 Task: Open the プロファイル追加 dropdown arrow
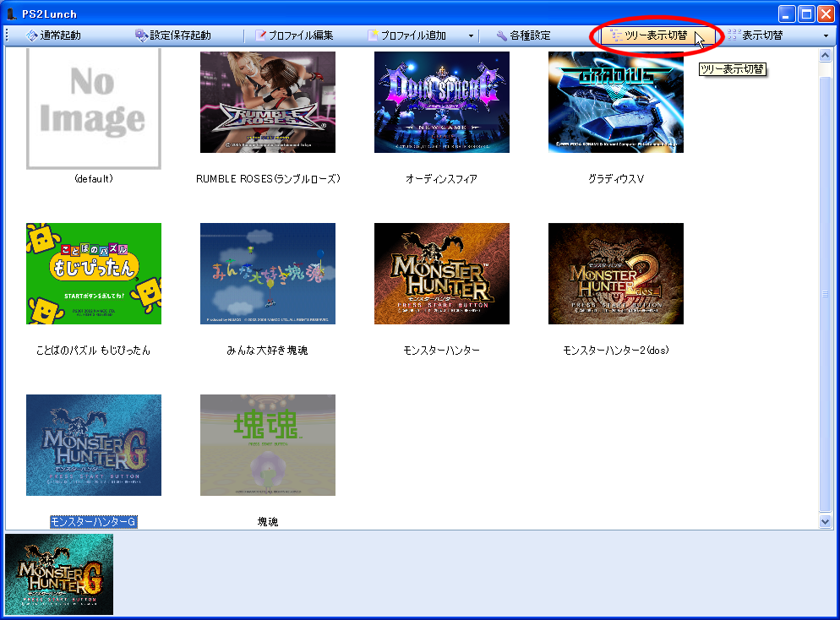pos(471,35)
